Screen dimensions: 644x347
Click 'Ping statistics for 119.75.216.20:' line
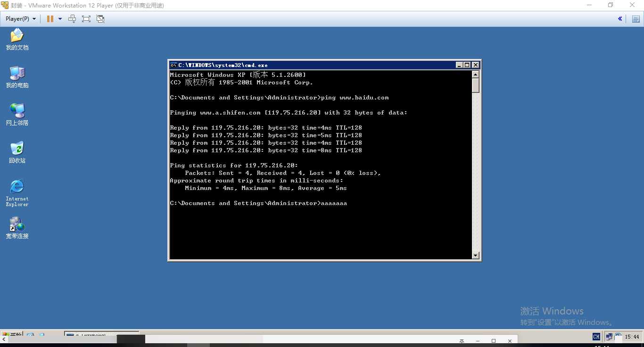234,165
